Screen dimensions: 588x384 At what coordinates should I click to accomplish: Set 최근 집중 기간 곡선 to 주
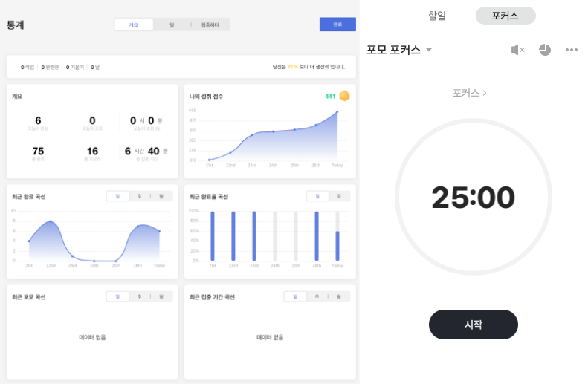317,296
